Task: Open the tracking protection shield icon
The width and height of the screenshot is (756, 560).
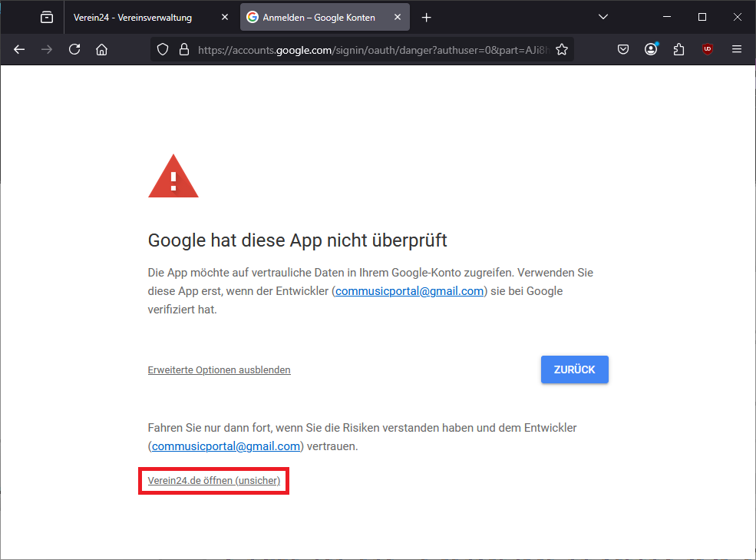Action: pos(163,49)
